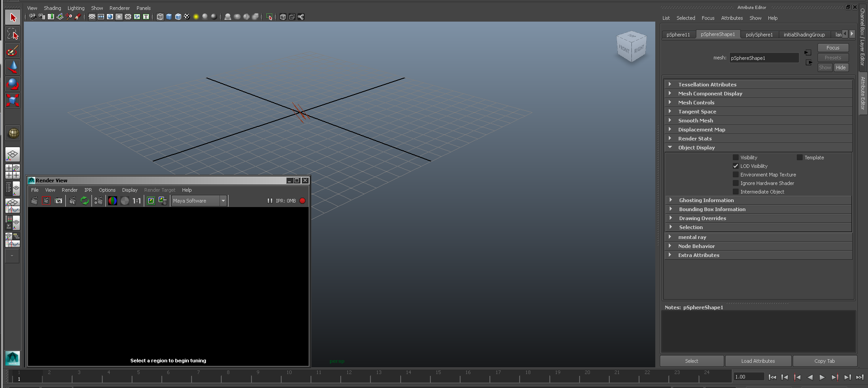
Task: Toggle the grid display icon in viewport toolbar
Action: (x=92, y=17)
